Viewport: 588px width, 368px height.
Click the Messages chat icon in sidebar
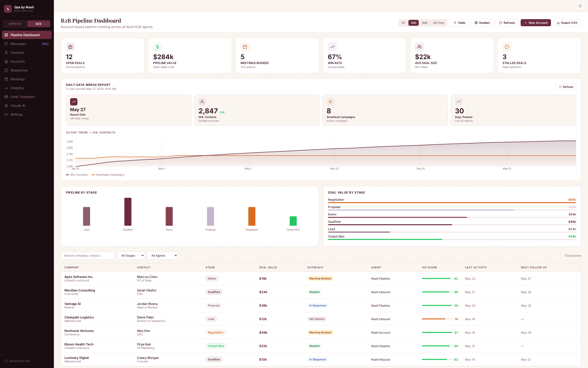(6, 44)
